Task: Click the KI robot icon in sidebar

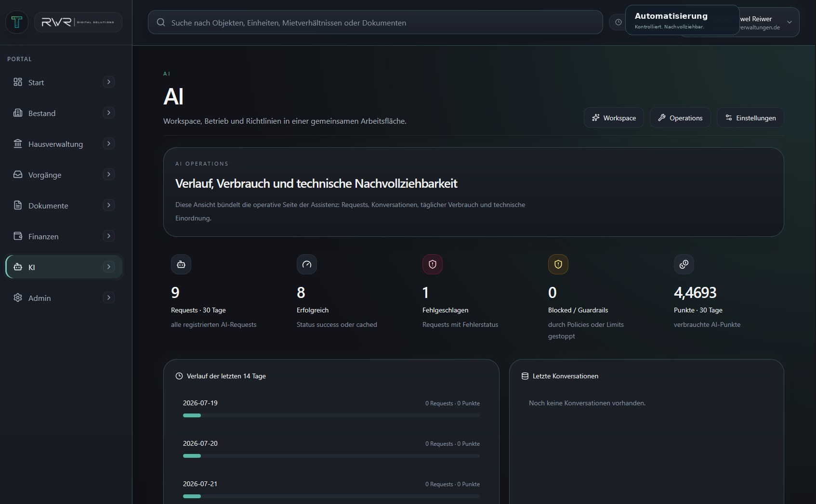Action: pyautogui.click(x=18, y=267)
